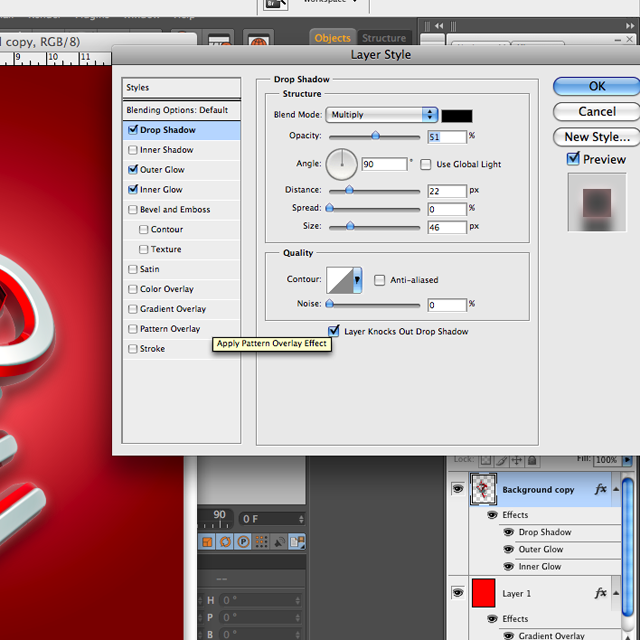Image resolution: width=640 pixels, height=640 pixels.
Task: Switch to the Objects tab
Action: 332,38
